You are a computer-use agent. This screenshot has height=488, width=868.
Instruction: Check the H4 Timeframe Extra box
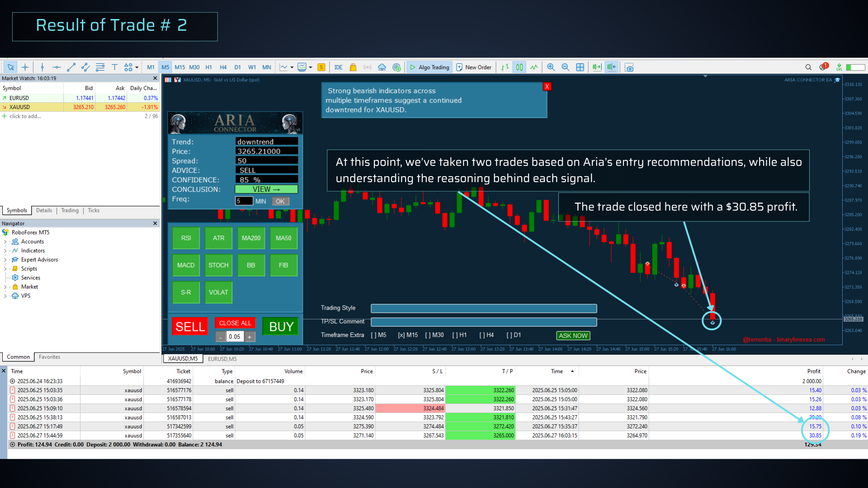[482, 335]
